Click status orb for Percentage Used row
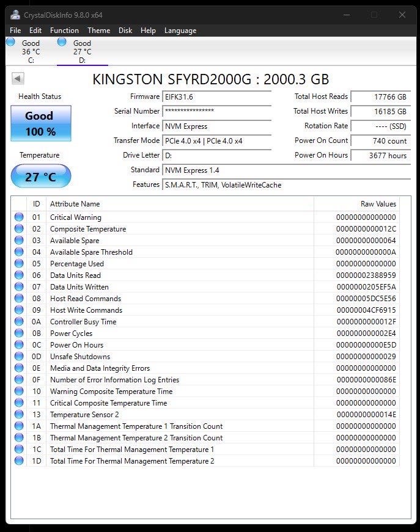The width and height of the screenshot is (420, 532). [x=19, y=263]
